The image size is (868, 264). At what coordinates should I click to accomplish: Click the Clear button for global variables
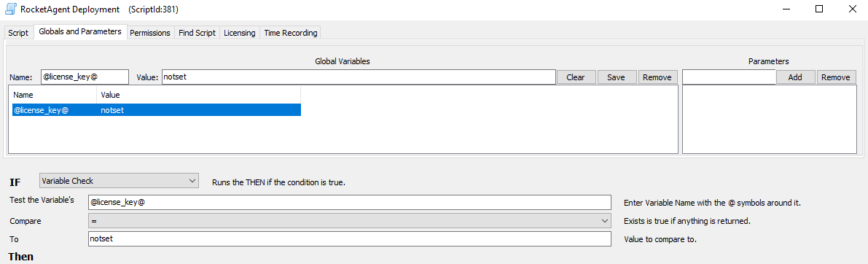[576, 77]
